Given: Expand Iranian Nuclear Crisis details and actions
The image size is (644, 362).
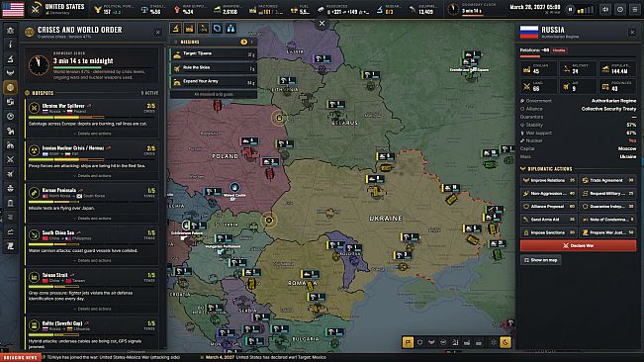Looking at the screenshot, I should [92, 176].
